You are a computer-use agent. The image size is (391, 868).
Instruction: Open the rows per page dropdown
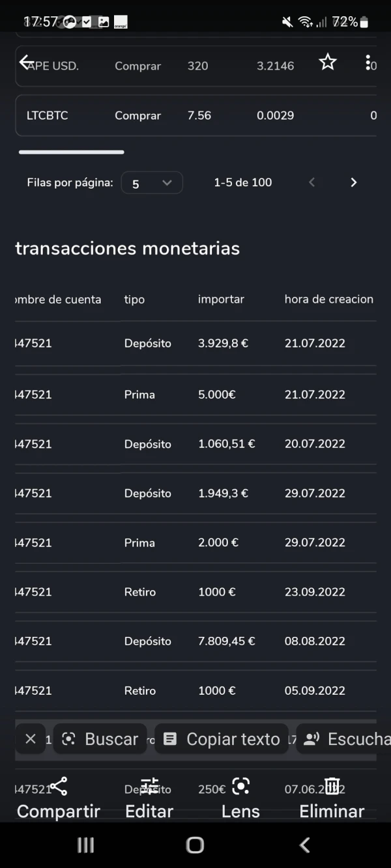pos(152,183)
